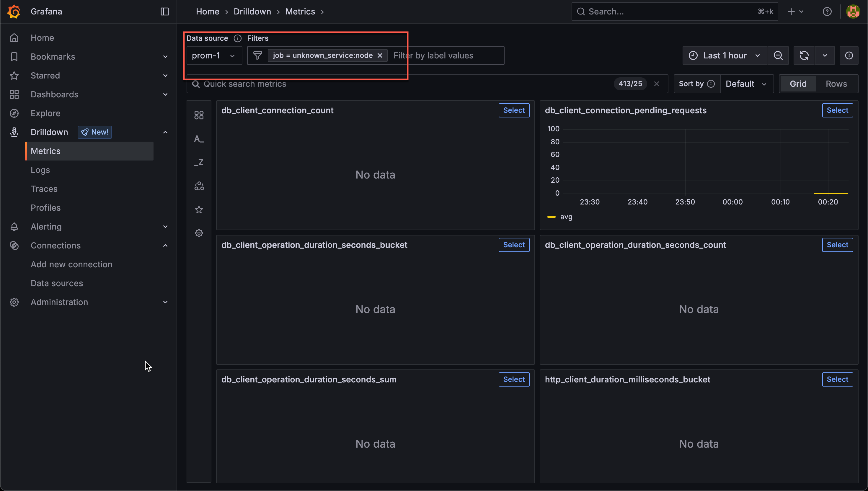Focus the top Search field
Screen dimensions: 868x491
coord(675,12)
